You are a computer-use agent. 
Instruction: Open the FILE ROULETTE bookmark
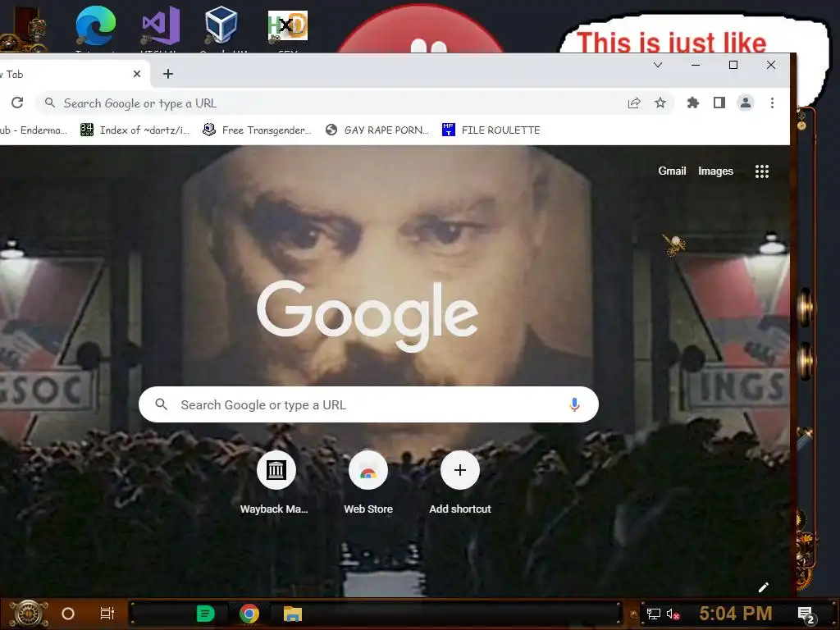coord(491,130)
